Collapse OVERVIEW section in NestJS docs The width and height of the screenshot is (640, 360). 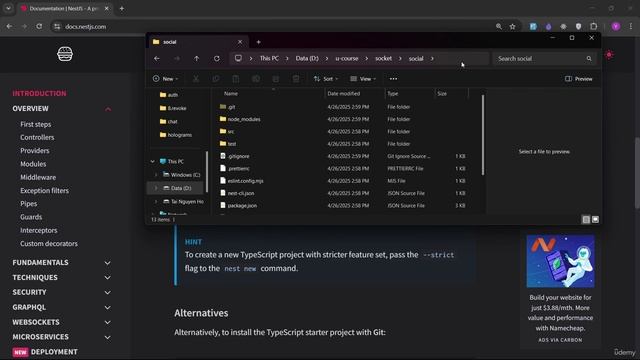pyautogui.click(x=108, y=109)
